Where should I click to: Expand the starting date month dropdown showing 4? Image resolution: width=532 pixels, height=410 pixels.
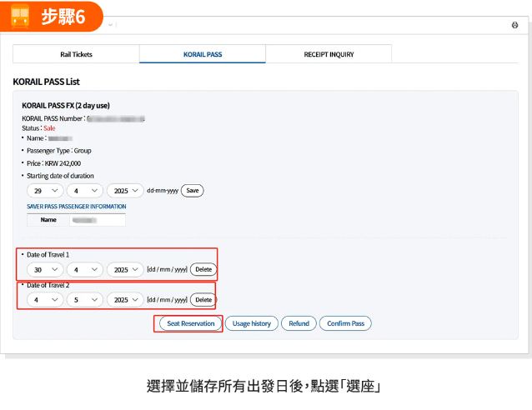(x=85, y=191)
